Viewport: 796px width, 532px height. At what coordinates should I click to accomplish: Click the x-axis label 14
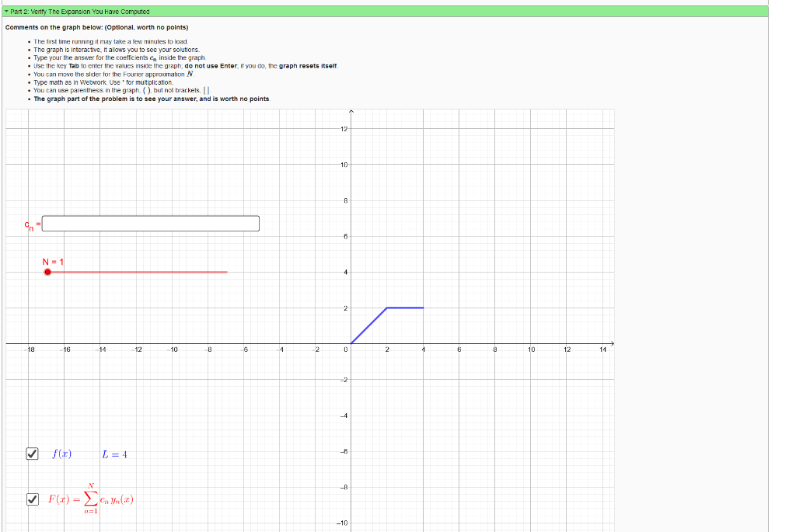click(602, 349)
